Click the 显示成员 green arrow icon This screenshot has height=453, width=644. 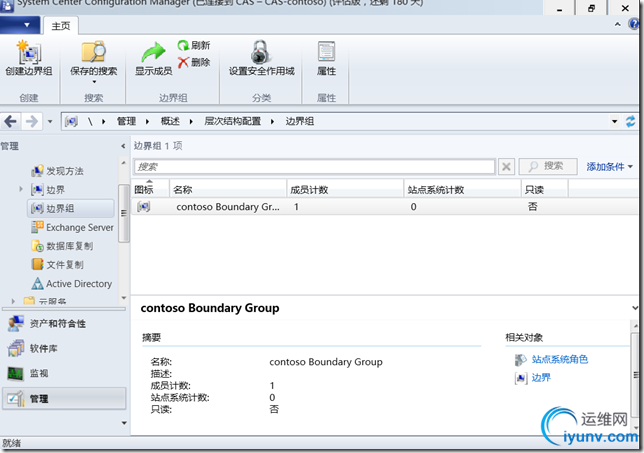coord(154,53)
